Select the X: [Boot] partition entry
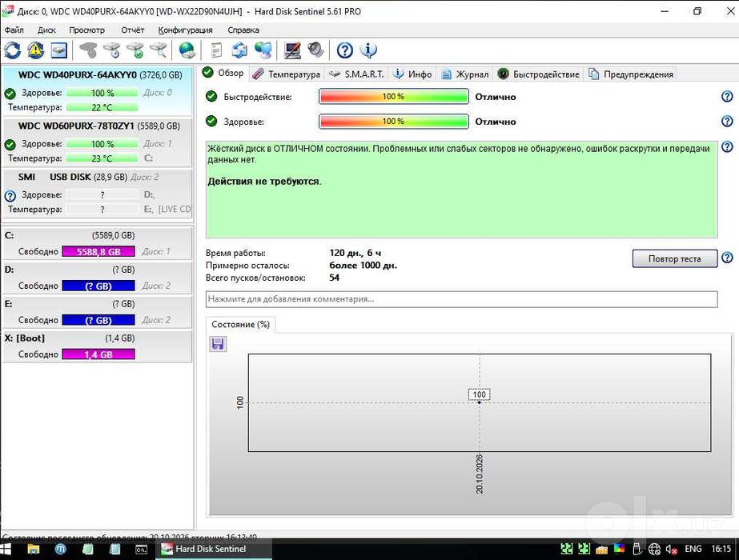739x560 pixels. tap(97, 346)
